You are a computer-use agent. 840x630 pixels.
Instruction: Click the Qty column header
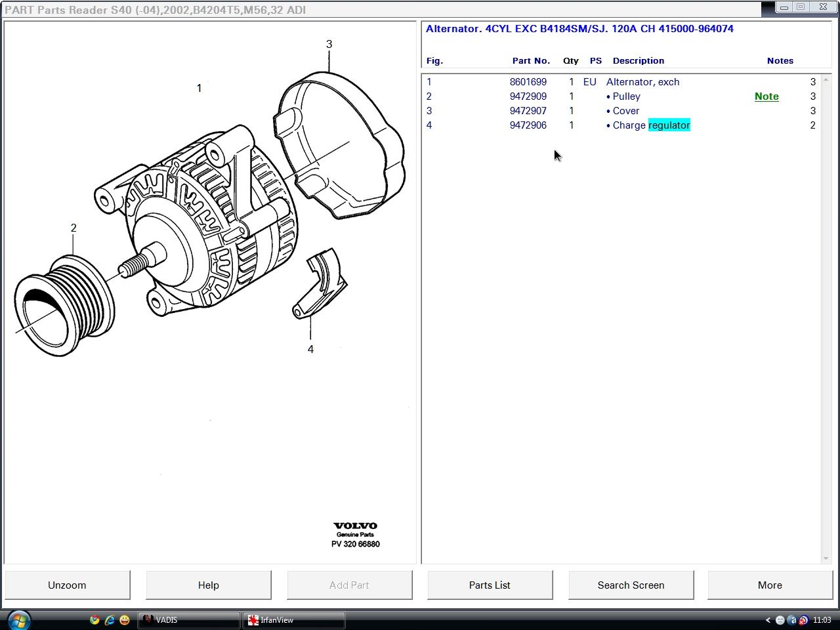click(x=571, y=60)
